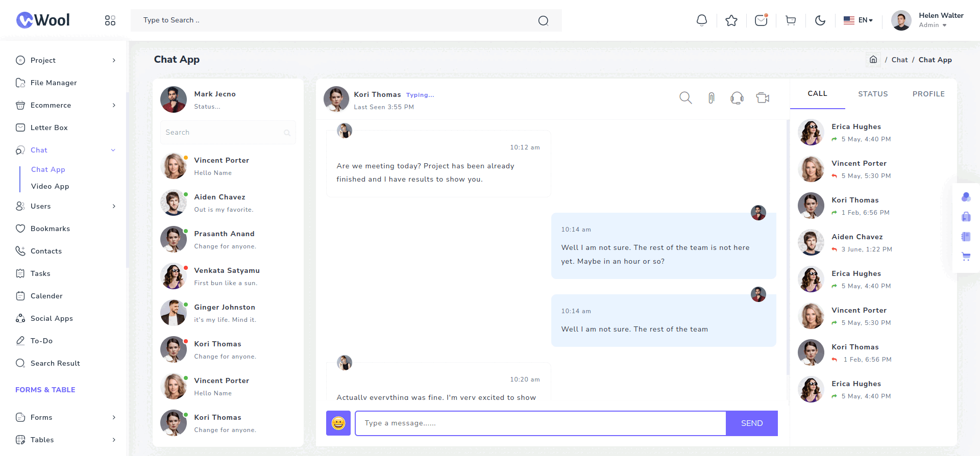Start video call camera icon

(763, 97)
